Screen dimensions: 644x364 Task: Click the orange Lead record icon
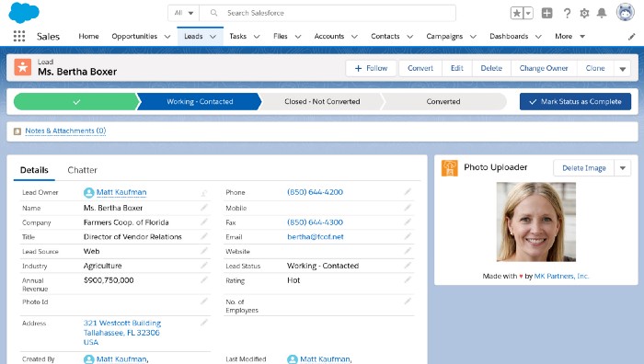pos(23,67)
